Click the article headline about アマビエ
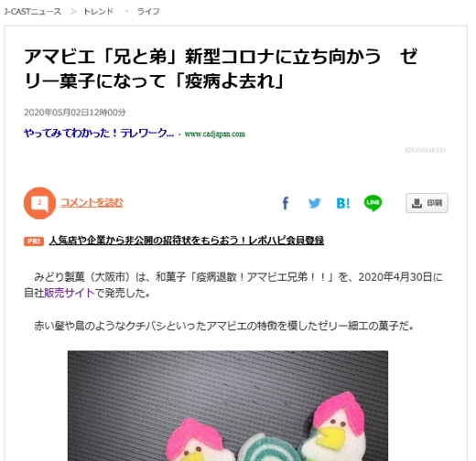 pos(221,69)
